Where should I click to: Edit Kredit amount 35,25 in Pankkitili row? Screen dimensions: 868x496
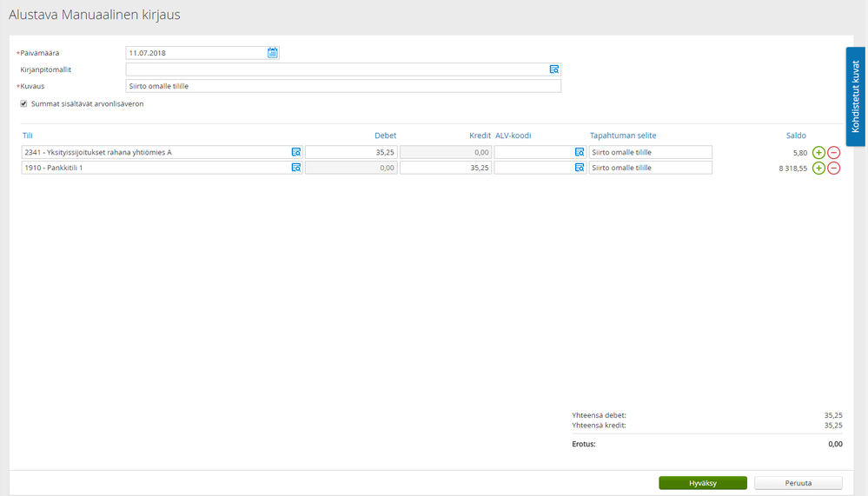(x=446, y=168)
